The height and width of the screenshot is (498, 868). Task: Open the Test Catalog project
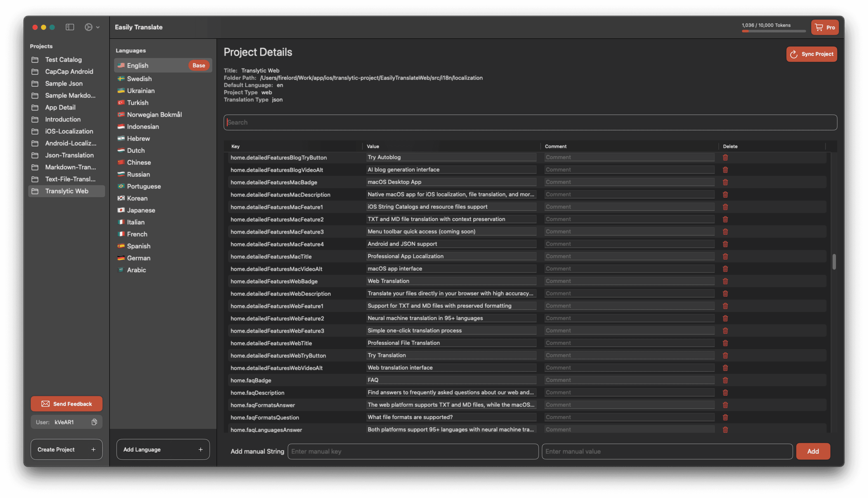pos(66,60)
